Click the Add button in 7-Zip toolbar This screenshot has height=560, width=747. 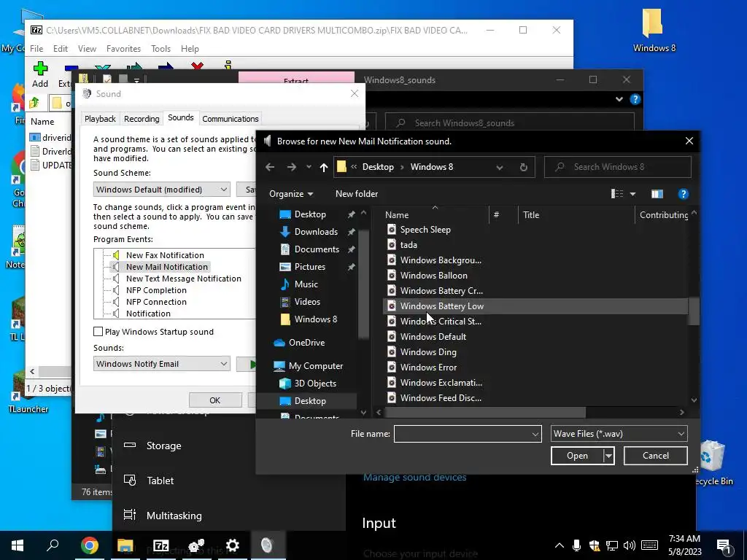click(x=40, y=74)
